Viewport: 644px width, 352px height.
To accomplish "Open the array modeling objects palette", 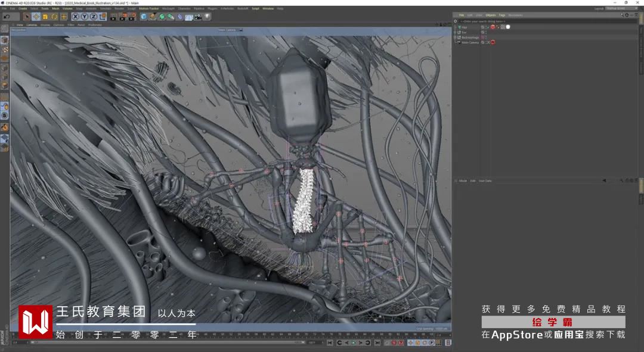I will coord(171,17).
